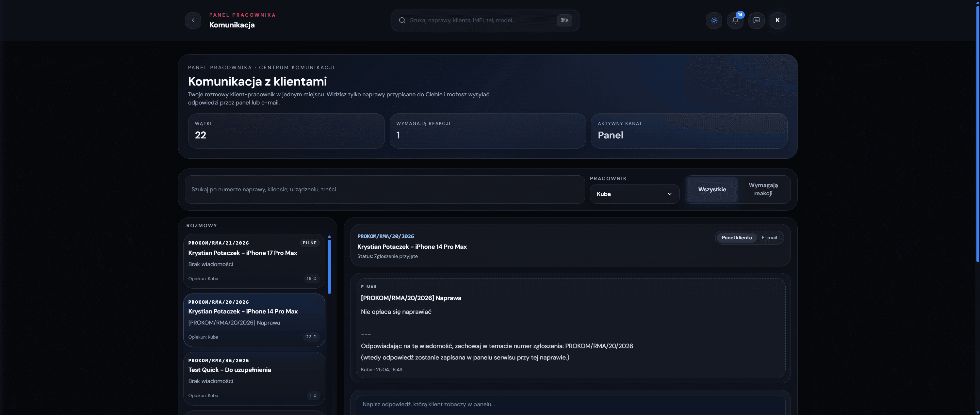980x415 pixels.
Task: Click the ROZMOWY section label
Action: pos(202,226)
